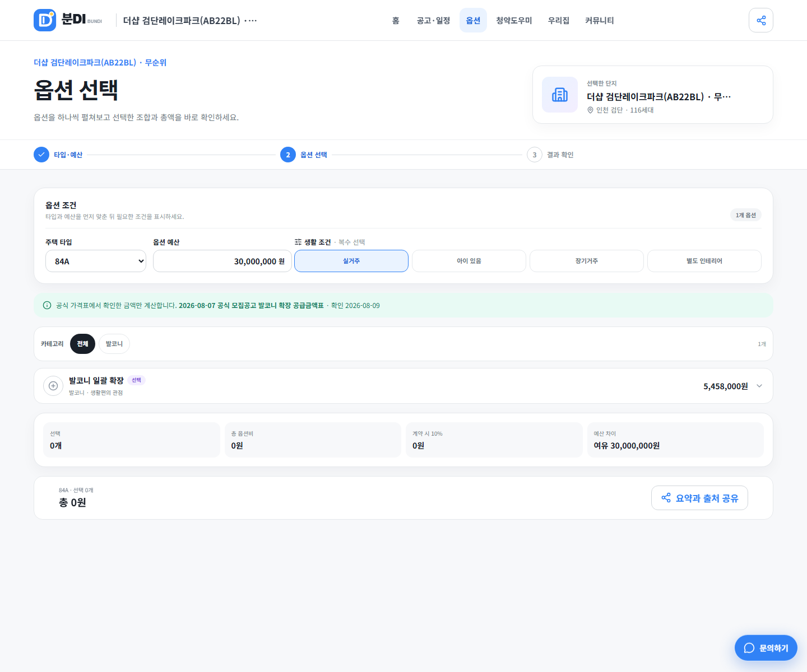Select the 옵션 menu item

point(473,20)
